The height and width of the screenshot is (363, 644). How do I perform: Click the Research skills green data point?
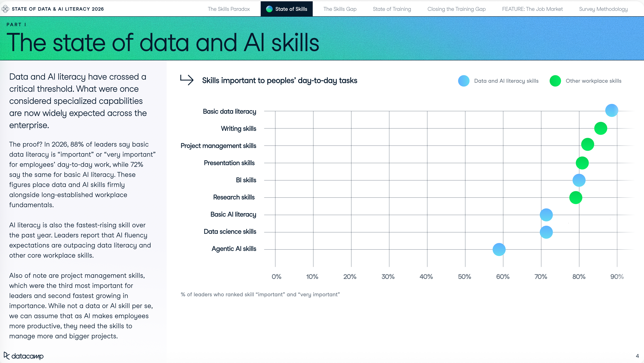click(576, 198)
